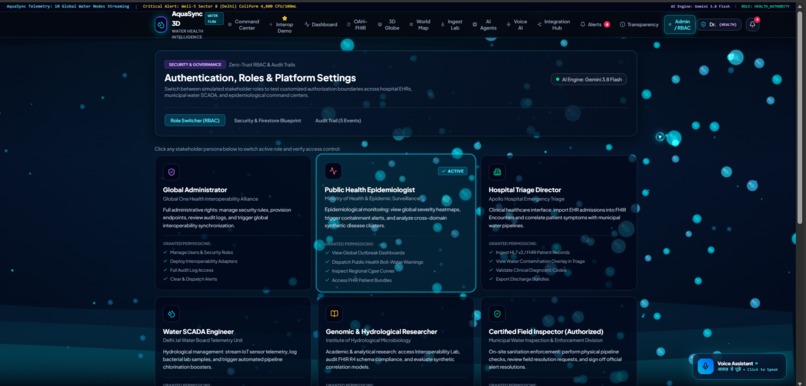Image resolution: width=806 pixels, height=386 pixels.
Task: Click 'Institute of Hydrological Microbiology' subtitle
Action: click(x=368, y=340)
